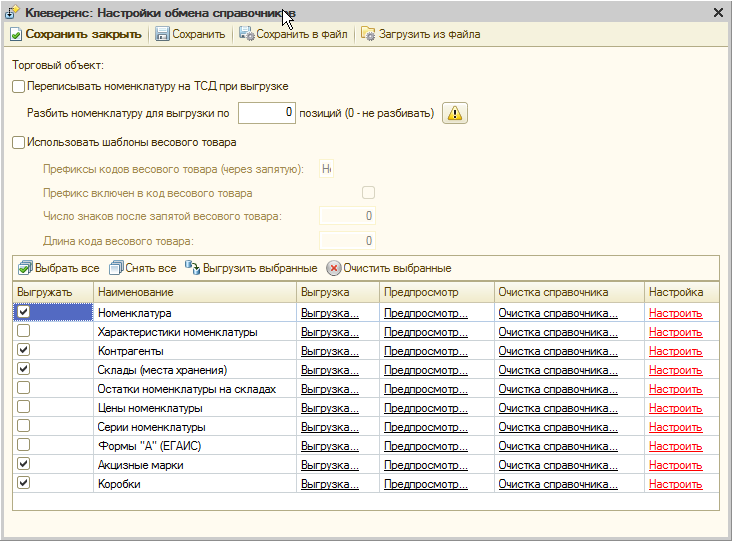
Task: Click the Загрузить из файла folder icon
Action: [x=368, y=34]
